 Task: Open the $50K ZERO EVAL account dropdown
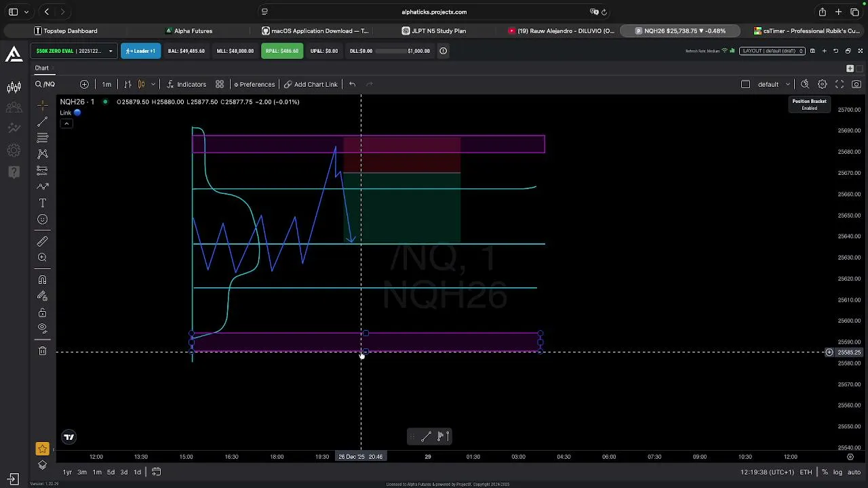coord(73,51)
